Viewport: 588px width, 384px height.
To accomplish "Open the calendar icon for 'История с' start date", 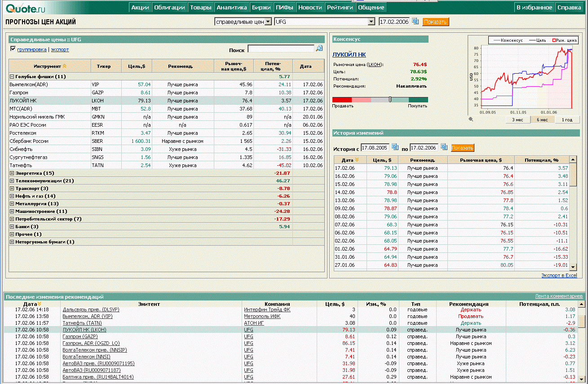I will pos(394,147).
